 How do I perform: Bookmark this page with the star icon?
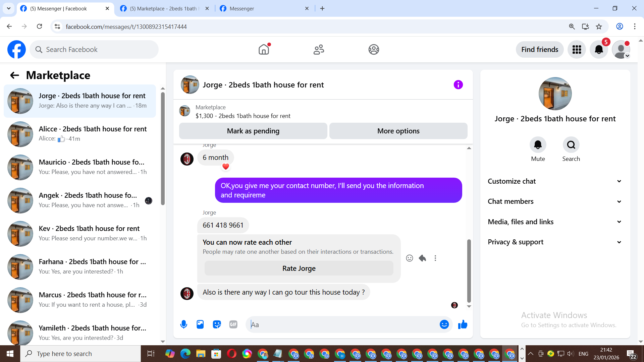599,26
